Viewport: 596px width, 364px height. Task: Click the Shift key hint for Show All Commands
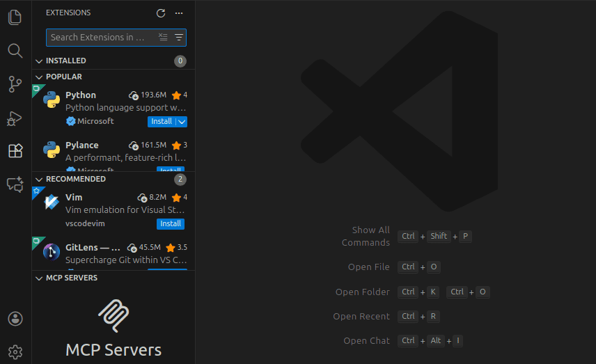tap(439, 237)
